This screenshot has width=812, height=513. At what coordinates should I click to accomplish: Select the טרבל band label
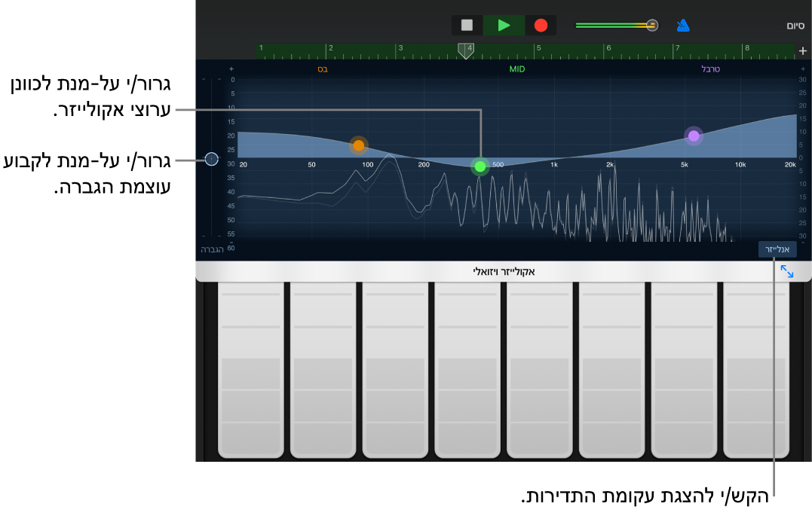click(710, 69)
